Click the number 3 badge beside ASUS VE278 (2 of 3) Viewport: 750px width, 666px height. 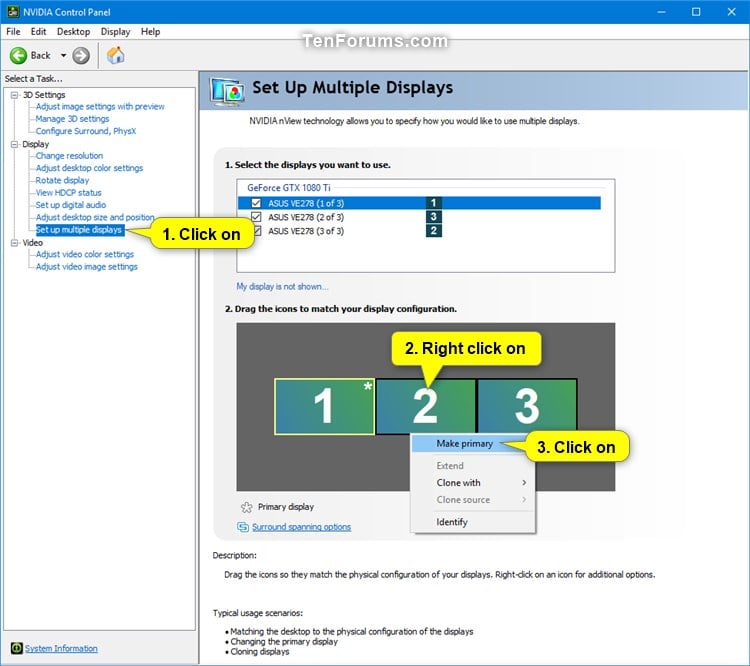pyautogui.click(x=433, y=217)
